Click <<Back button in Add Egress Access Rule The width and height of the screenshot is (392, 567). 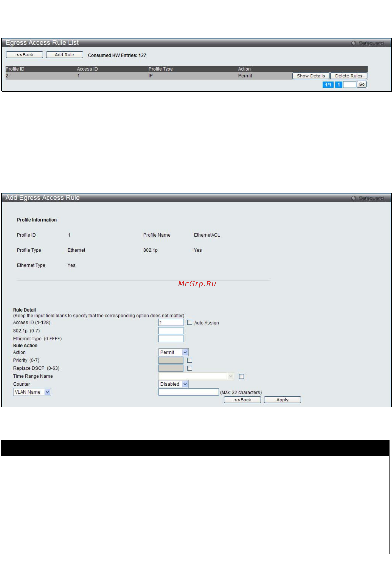click(242, 400)
